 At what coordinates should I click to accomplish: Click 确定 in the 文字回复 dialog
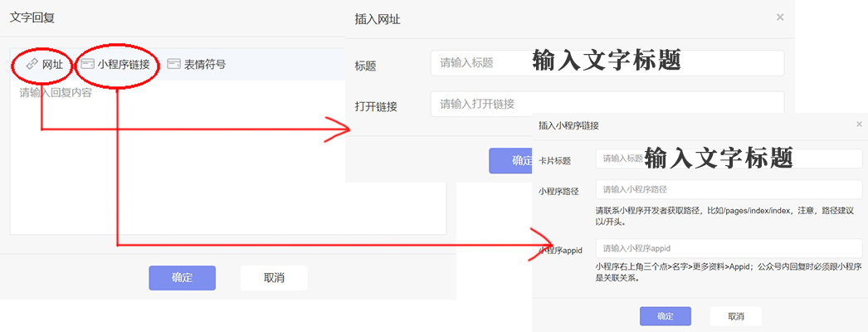click(182, 278)
